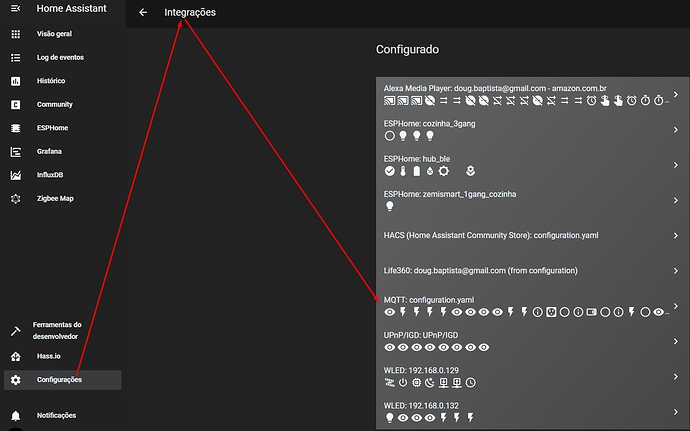Expand Alexa Media Player integration chevron
The height and width of the screenshot is (431, 690).
676,95
